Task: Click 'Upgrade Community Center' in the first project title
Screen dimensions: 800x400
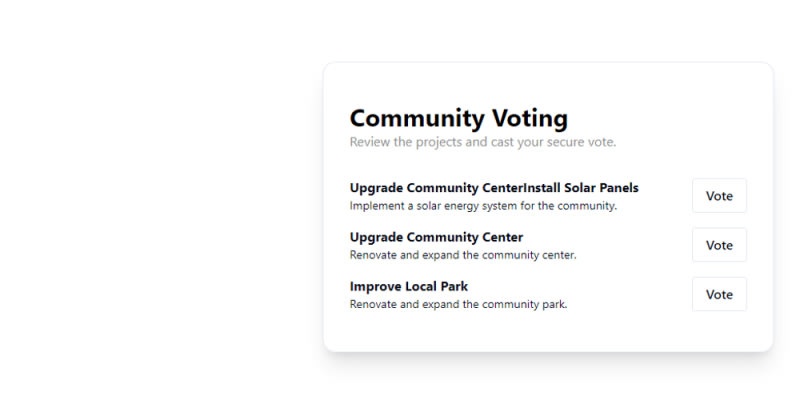Action: [436, 188]
